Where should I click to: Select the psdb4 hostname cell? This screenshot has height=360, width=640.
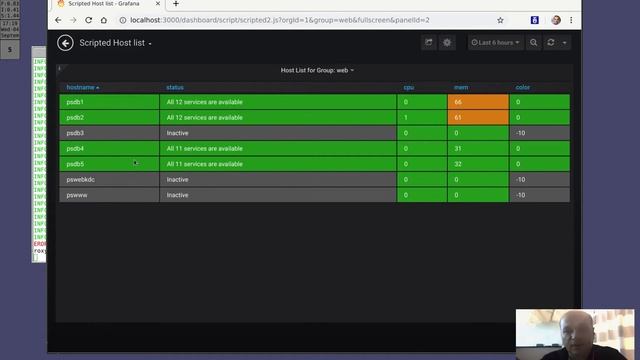[x=109, y=149]
